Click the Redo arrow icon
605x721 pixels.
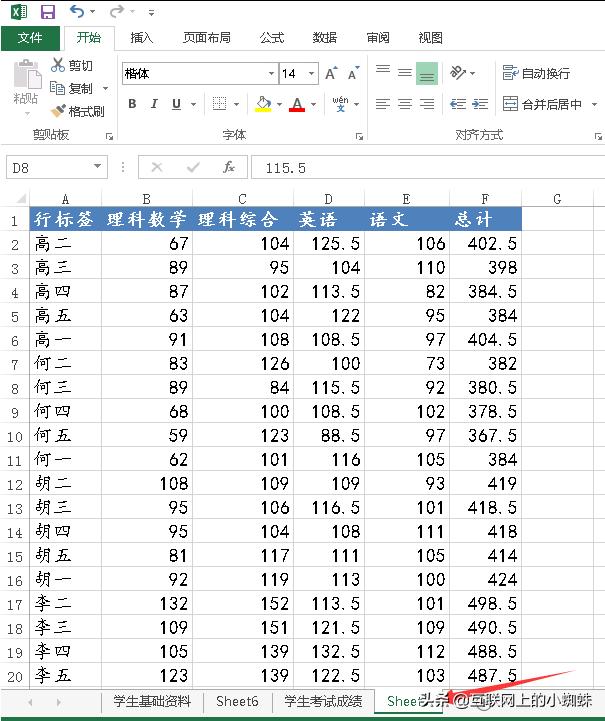click(116, 11)
